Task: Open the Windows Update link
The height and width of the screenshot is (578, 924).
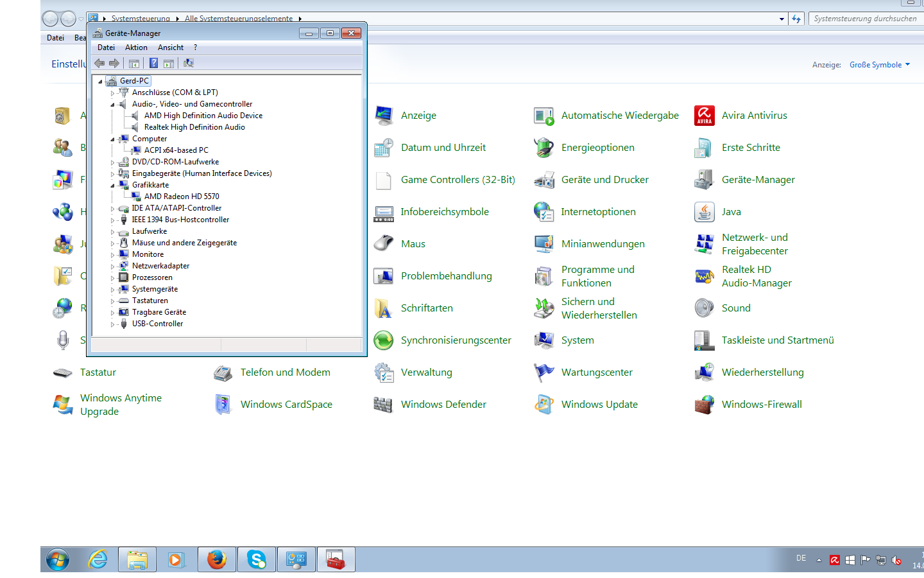Action: coord(599,405)
